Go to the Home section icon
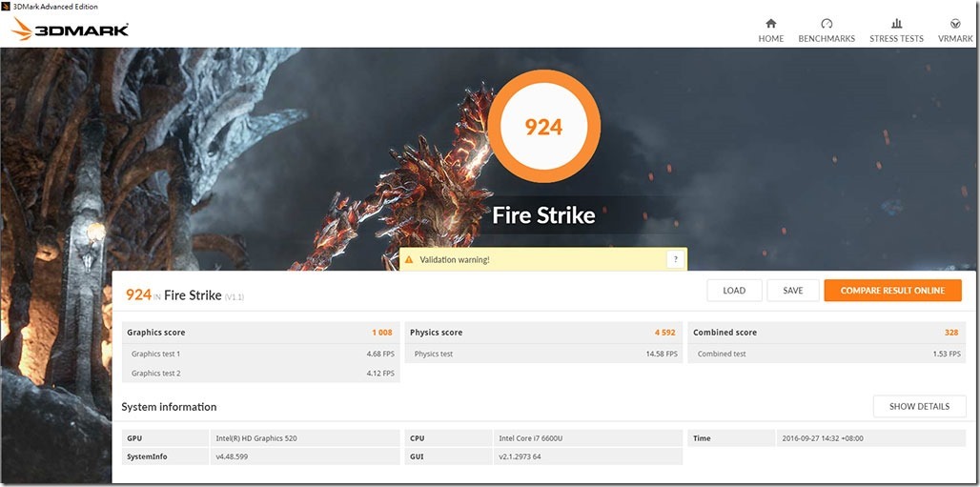 pos(770,24)
